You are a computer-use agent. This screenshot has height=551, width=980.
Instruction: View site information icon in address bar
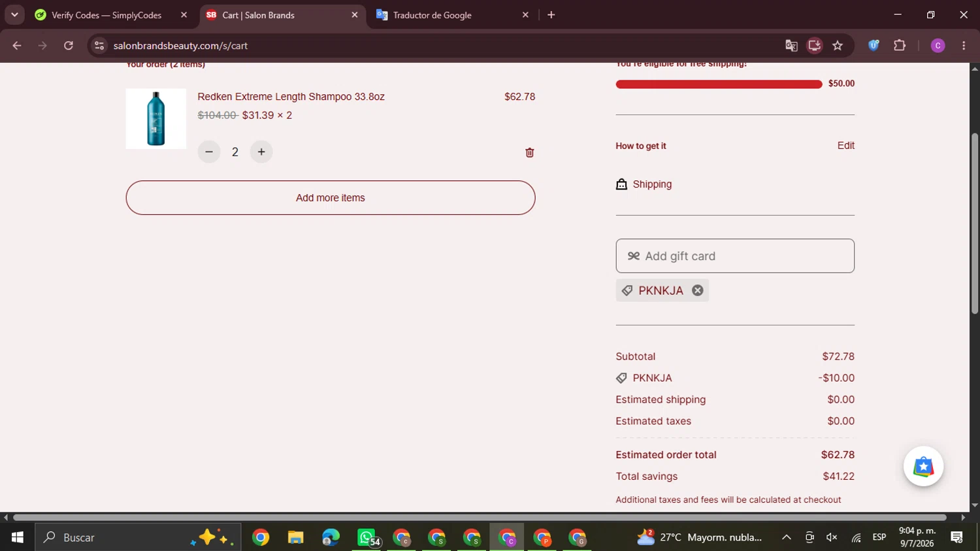tap(99, 46)
